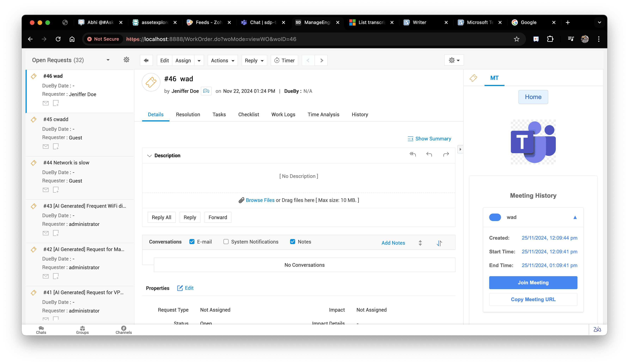Click the blue pill swatch beside wad meeting

495,217
